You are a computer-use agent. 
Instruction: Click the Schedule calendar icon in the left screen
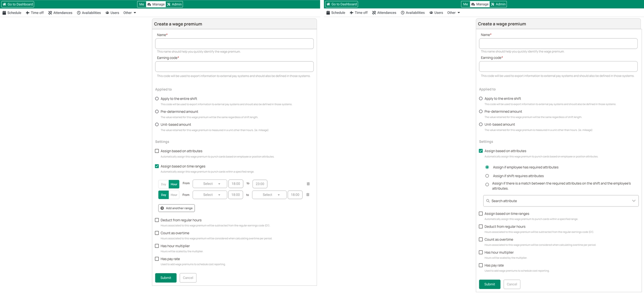(x=4, y=13)
